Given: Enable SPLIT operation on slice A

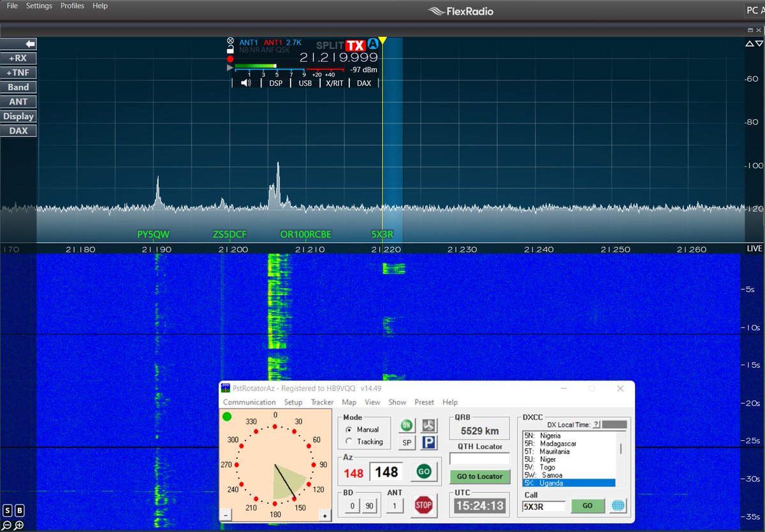Looking at the screenshot, I should pyautogui.click(x=330, y=46).
